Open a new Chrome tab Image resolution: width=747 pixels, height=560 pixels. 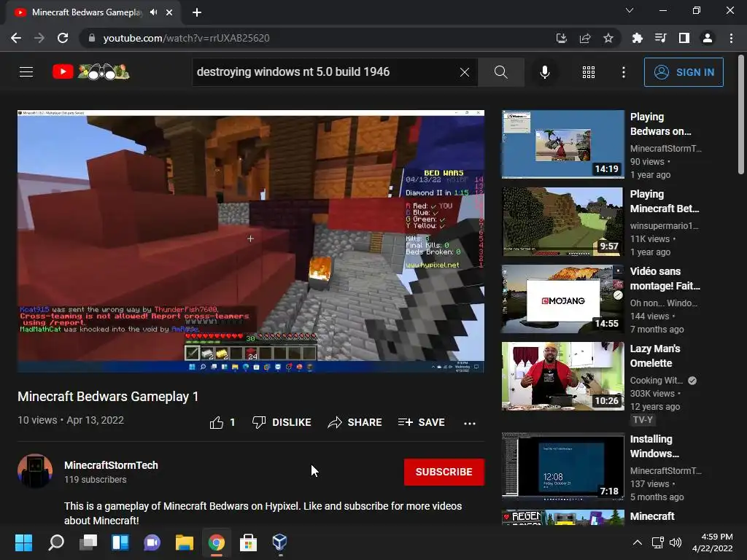[197, 13]
